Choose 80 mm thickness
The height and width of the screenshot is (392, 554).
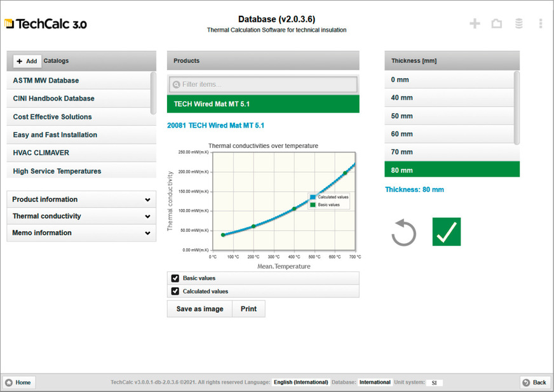coord(452,170)
